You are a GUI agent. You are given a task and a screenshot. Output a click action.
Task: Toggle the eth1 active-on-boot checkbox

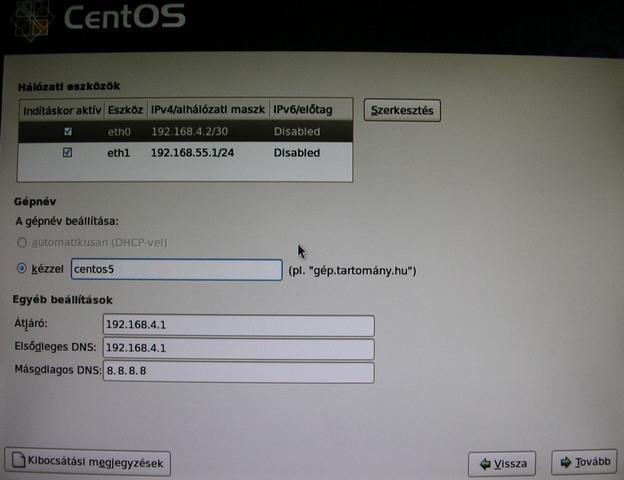pyautogui.click(x=67, y=153)
